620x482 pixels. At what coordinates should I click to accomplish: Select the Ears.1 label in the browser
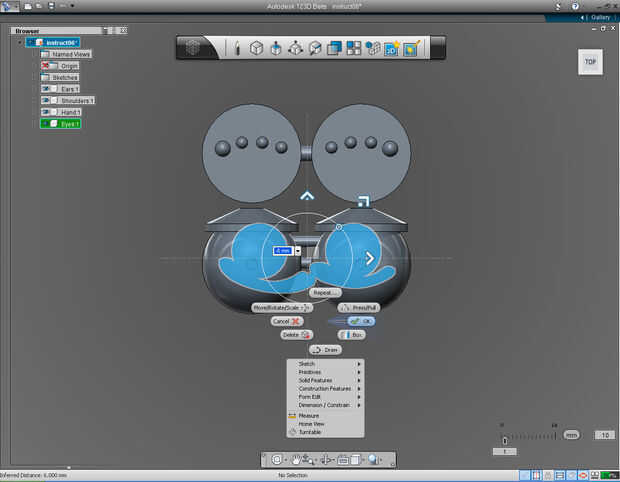point(70,89)
